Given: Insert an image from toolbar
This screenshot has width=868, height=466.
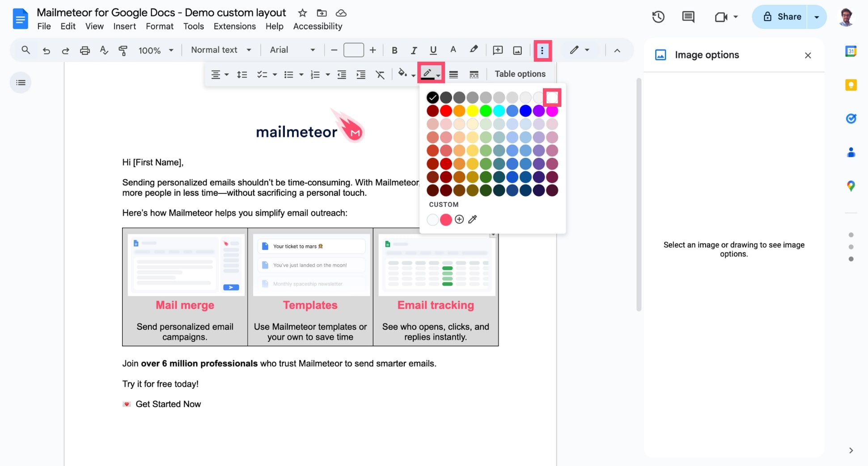Looking at the screenshot, I should 517,50.
